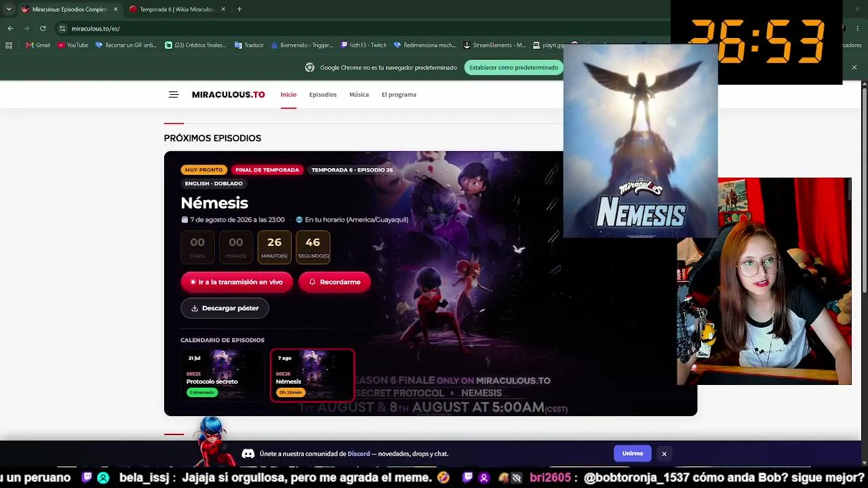Click 'Ir a la transmisión en vivo'
868x488 pixels.
[x=237, y=282]
